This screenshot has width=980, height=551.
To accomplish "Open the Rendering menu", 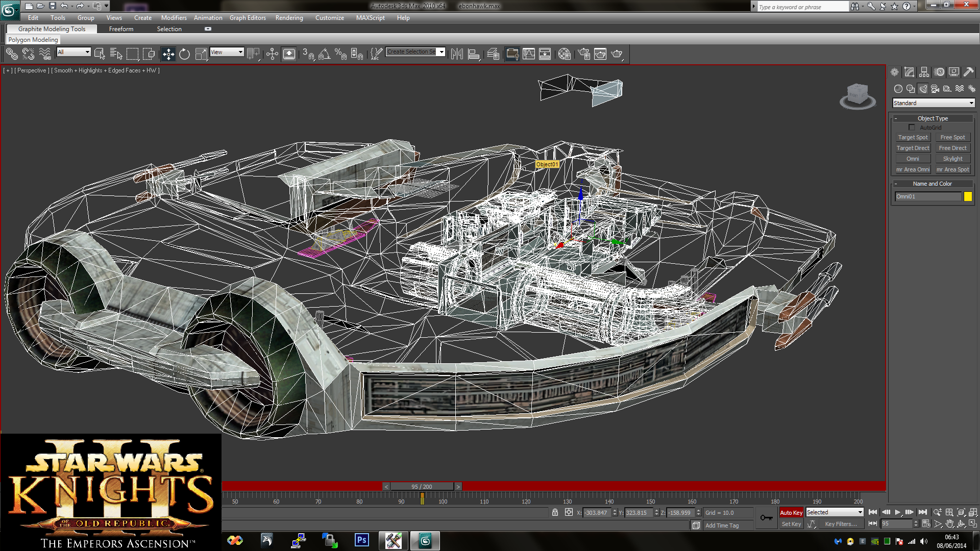I will [x=289, y=18].
